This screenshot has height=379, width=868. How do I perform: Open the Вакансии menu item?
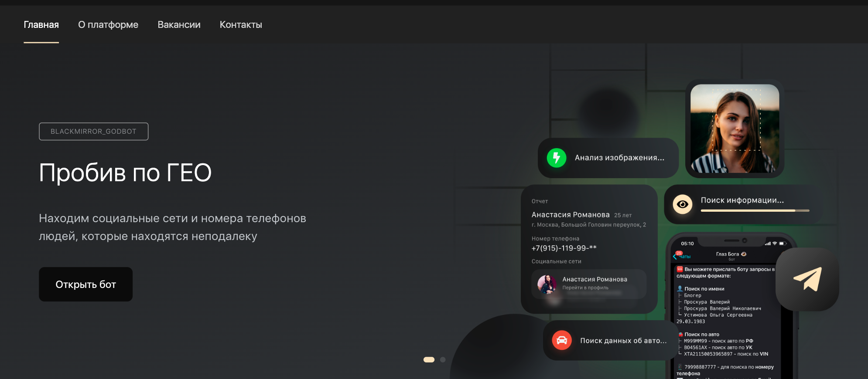point(179,25)
